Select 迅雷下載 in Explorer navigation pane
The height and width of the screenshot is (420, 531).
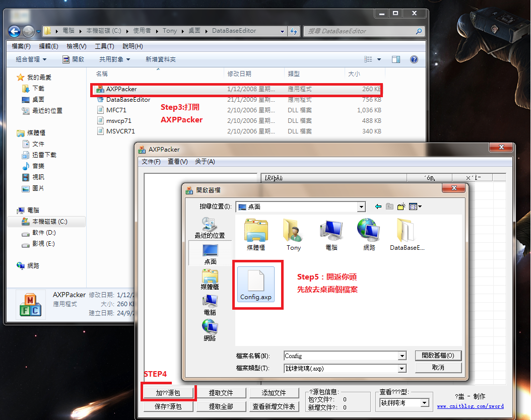[39, 155]
